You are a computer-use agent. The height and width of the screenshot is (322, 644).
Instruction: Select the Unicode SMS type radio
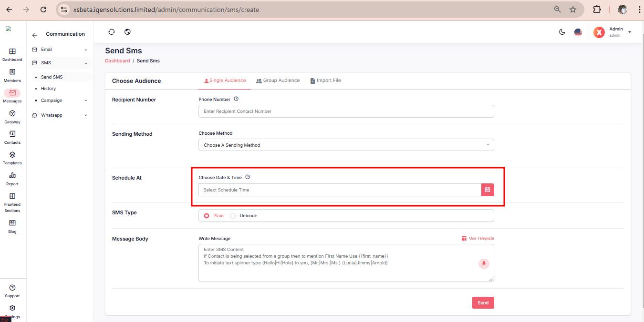tap(233, 216)
